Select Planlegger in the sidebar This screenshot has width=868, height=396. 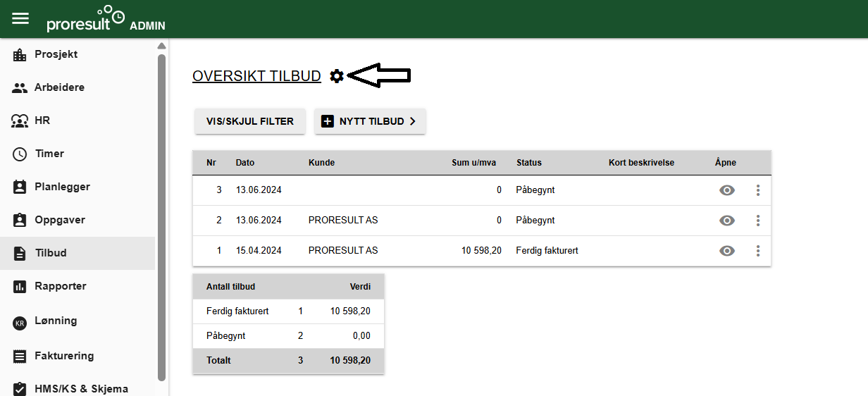[77, 187]
